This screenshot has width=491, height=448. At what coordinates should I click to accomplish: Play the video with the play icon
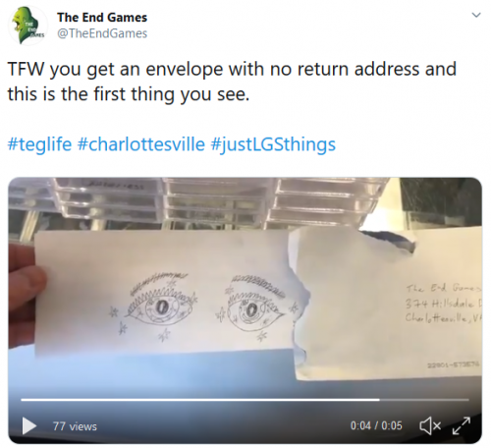tap(29, 426)
